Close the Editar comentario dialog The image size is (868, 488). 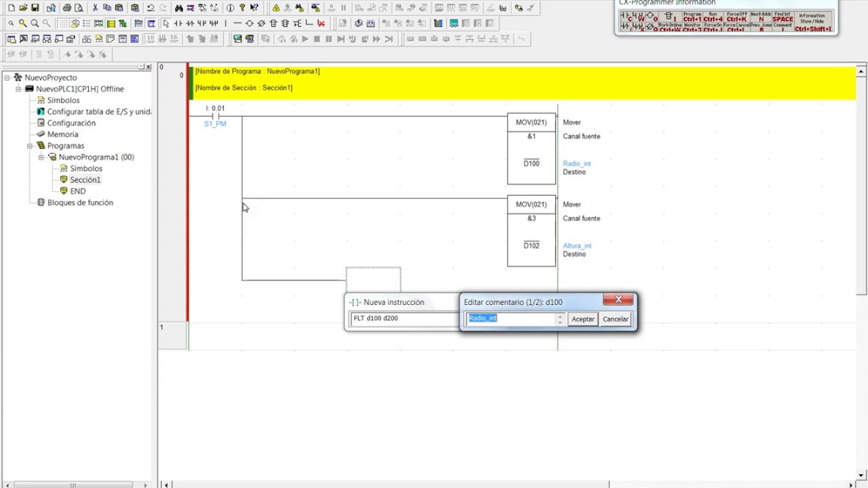pyautogui.click(x=618, y=300)
